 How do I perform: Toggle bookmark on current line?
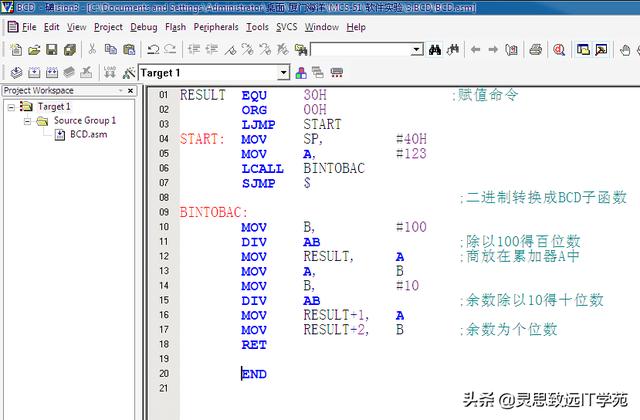tap(230, 50)
